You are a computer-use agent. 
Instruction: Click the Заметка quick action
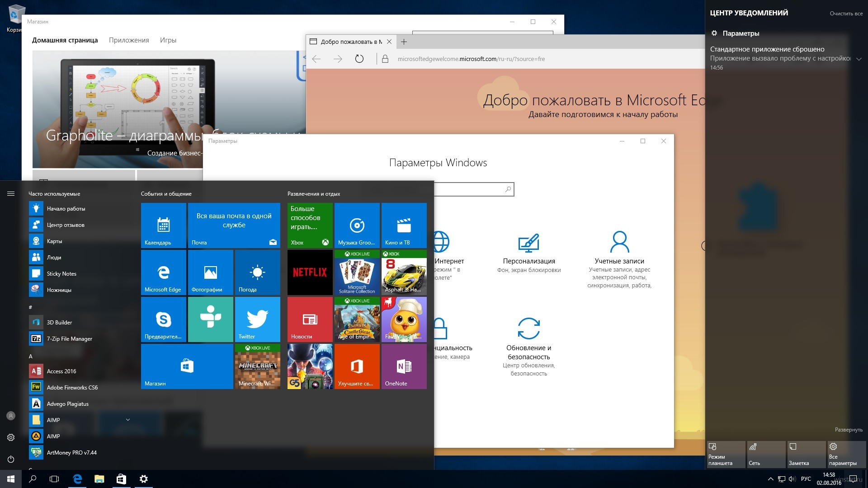pos(807,454)
